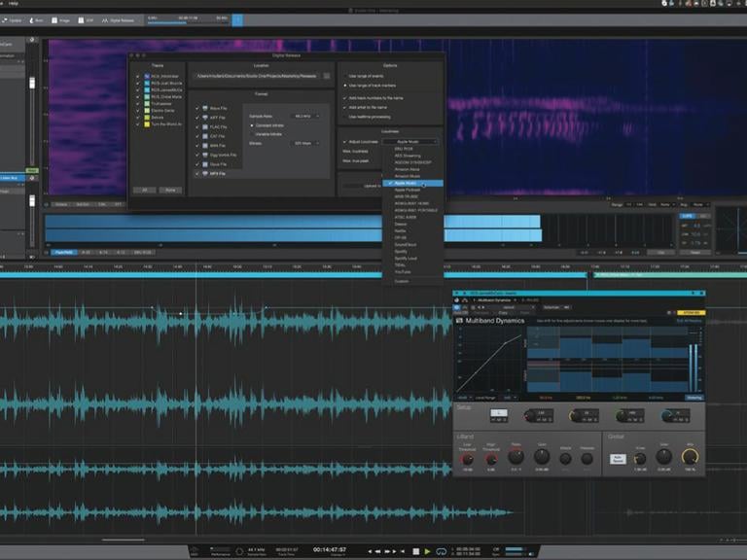Click the Auto Speed button in Global
The height and width of the screenshot is (560, 747).
(617, 458)
